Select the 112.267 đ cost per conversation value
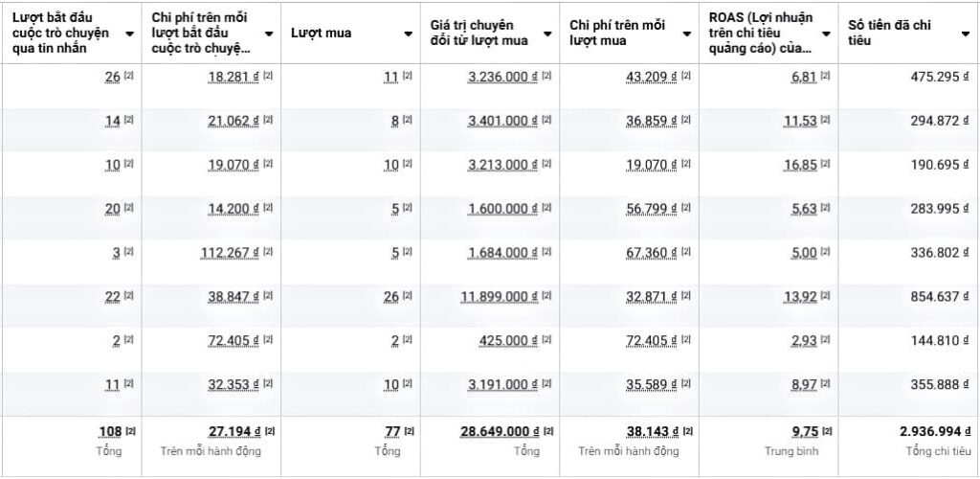 point(234,253)
